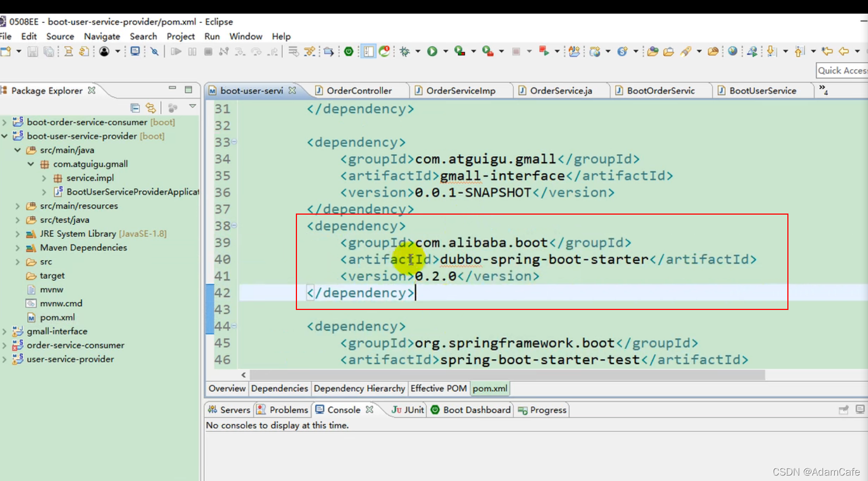
Task: Maximize the Package Explorer panel
Action: 189,89
